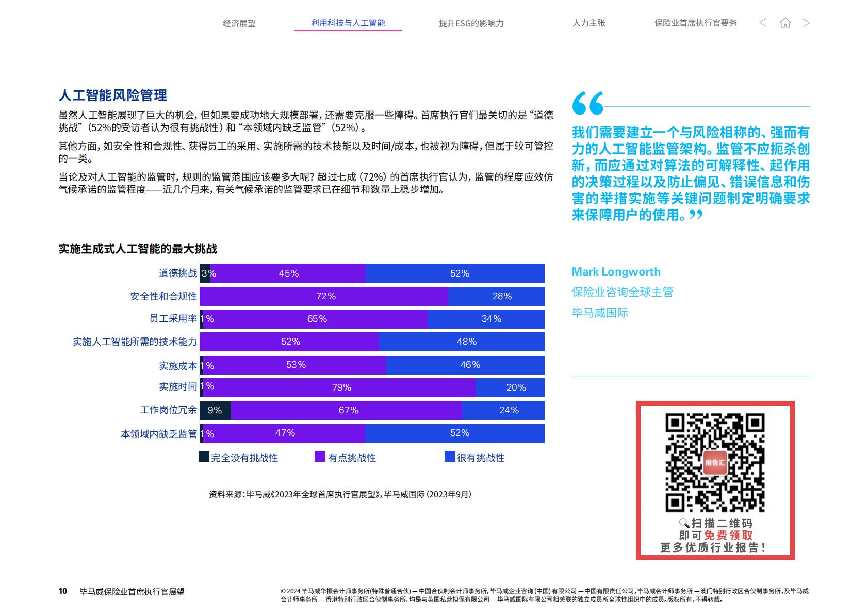Click the 安全性和合规性 row label
The width and height of the screenshot is (868, 614).
(x=163, y=296)
